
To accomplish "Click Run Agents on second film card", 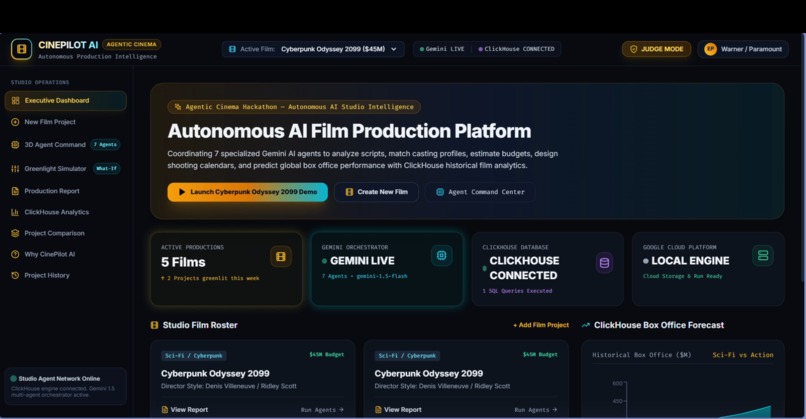I will [x=536, y=410].
